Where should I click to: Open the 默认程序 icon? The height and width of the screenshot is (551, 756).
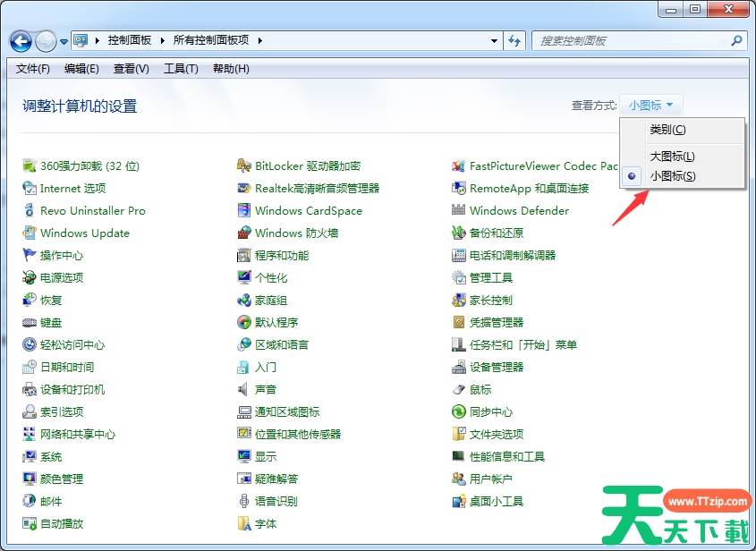[x=244, y=322]
